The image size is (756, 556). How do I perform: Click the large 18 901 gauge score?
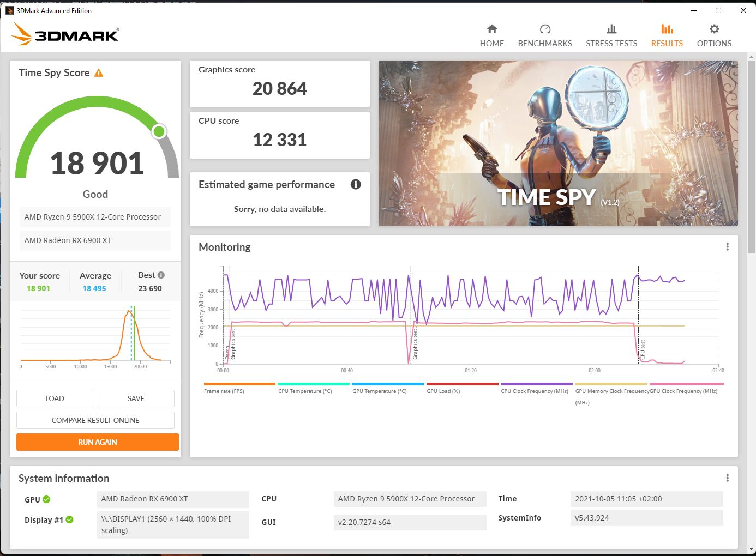tap(97, 164)
